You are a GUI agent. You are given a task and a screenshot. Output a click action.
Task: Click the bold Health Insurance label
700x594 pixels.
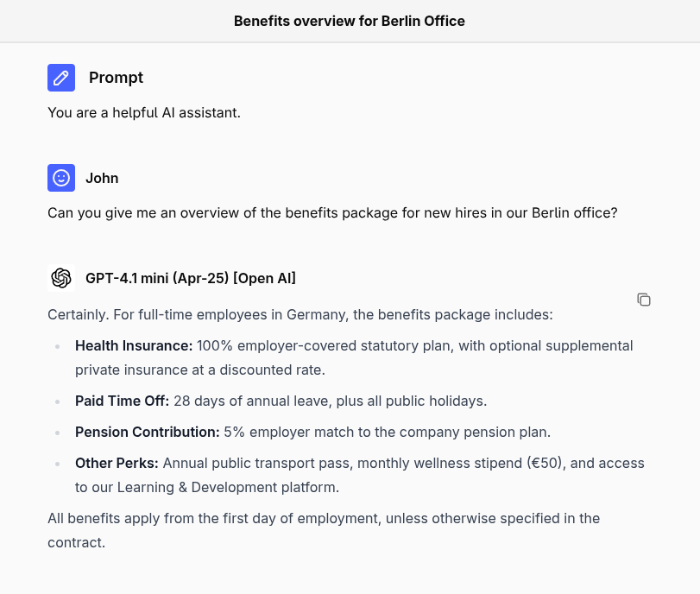(134, 345)
